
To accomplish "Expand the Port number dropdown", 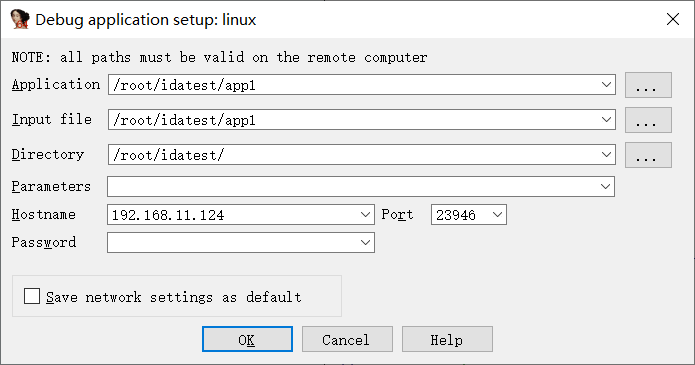I will click(497, 215).
